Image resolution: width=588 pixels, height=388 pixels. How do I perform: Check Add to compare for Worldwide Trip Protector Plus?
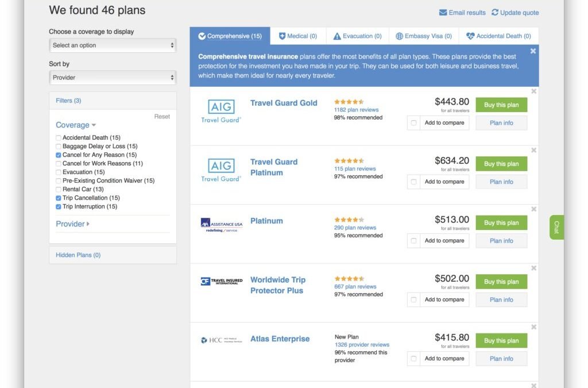pos(413,299)
